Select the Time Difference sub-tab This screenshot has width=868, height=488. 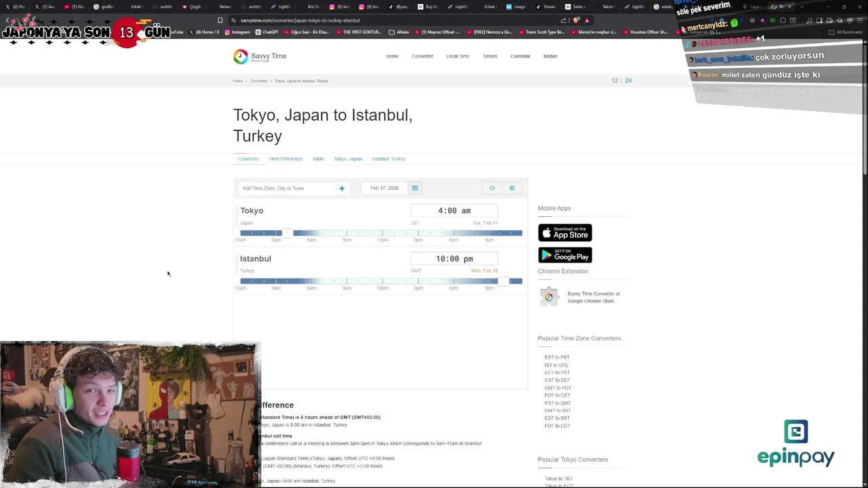coord(285,159)
